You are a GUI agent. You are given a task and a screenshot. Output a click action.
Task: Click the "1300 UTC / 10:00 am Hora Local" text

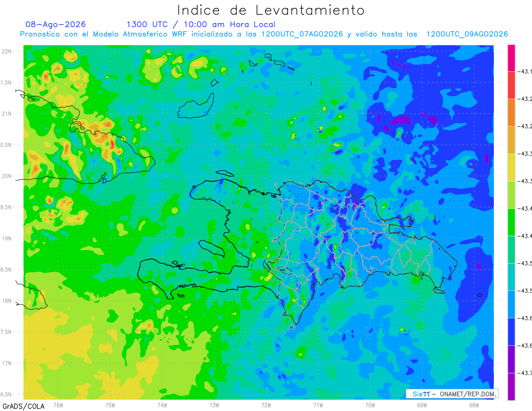201,24
